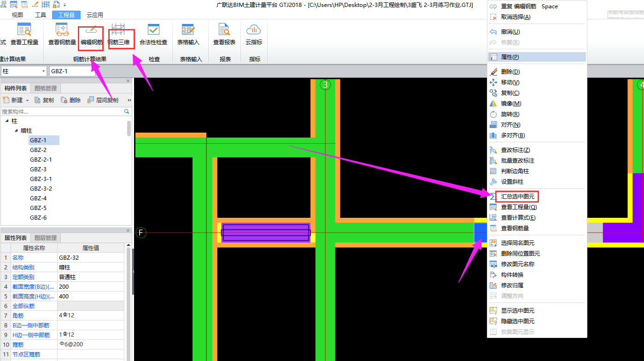Select GBZ-2 in the component tree
The height and width of the screenshot is (361, 644).
pos(38,150)
